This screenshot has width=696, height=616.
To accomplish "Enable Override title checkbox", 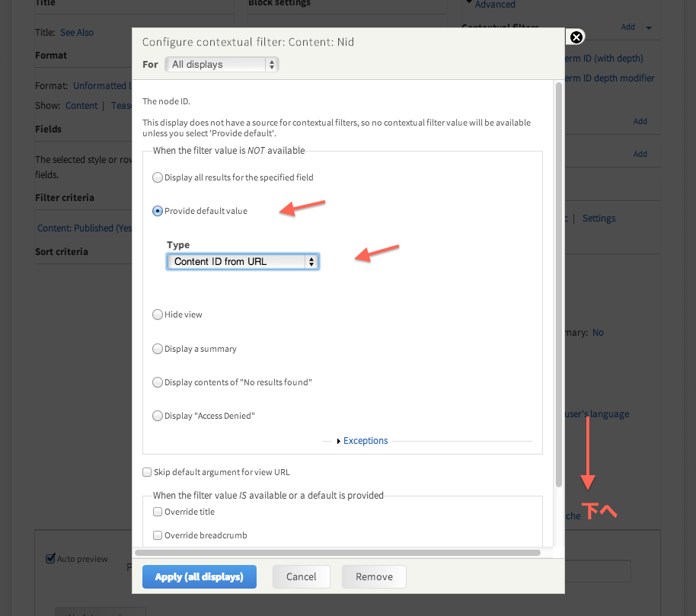I will click(x=157, y=512).
